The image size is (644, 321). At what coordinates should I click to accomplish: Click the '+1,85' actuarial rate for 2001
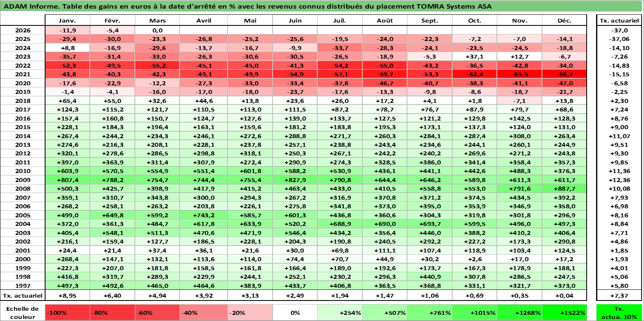[x=619, y=250]
